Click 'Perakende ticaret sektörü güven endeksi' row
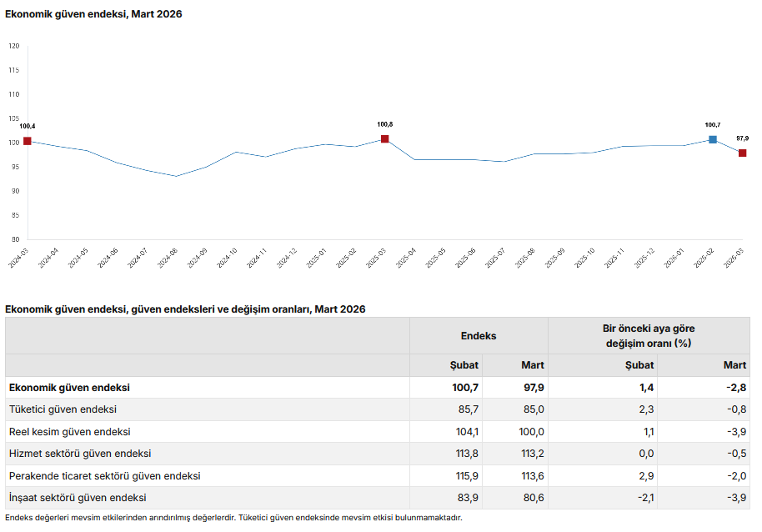The image size is (762, 532). point(104,476)
